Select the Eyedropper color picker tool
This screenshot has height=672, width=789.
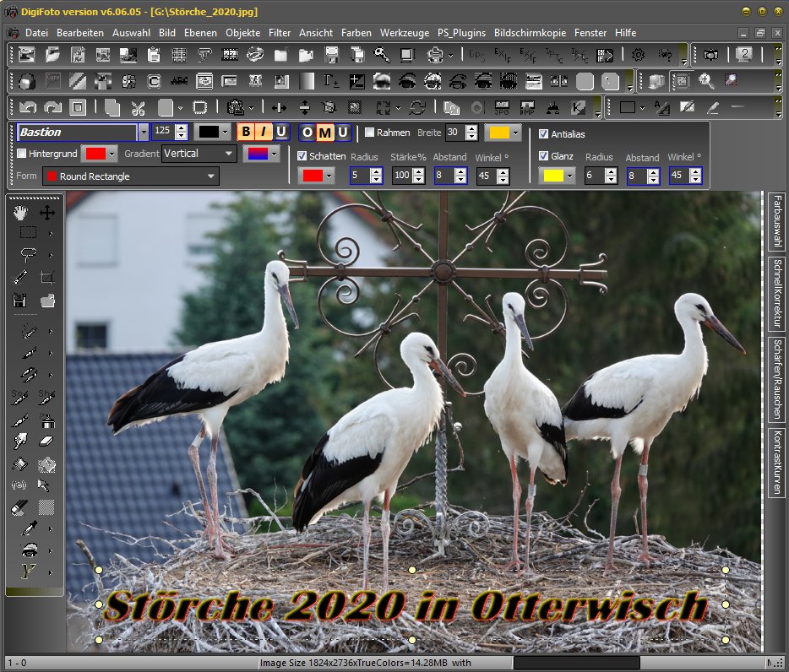click(x=28, y=528)
